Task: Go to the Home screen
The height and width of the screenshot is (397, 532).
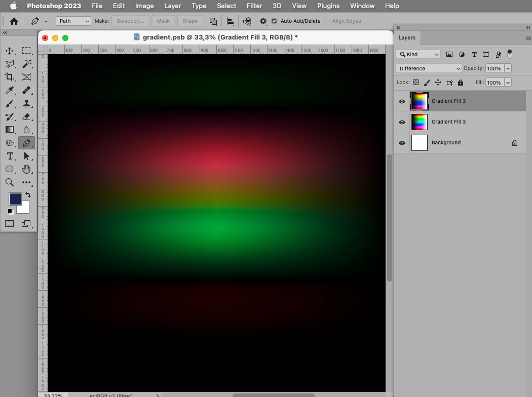Action: point(14,21)
